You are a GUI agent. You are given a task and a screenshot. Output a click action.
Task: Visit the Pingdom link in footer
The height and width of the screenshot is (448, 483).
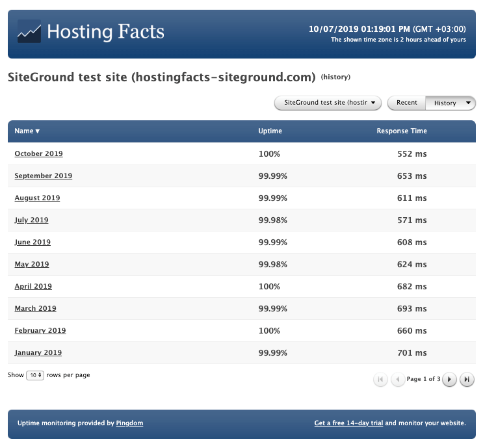tap(129, 423)
